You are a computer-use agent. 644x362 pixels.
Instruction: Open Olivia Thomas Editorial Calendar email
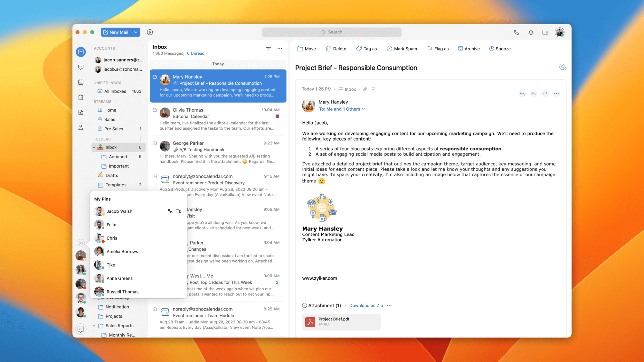tap(218, 119)
